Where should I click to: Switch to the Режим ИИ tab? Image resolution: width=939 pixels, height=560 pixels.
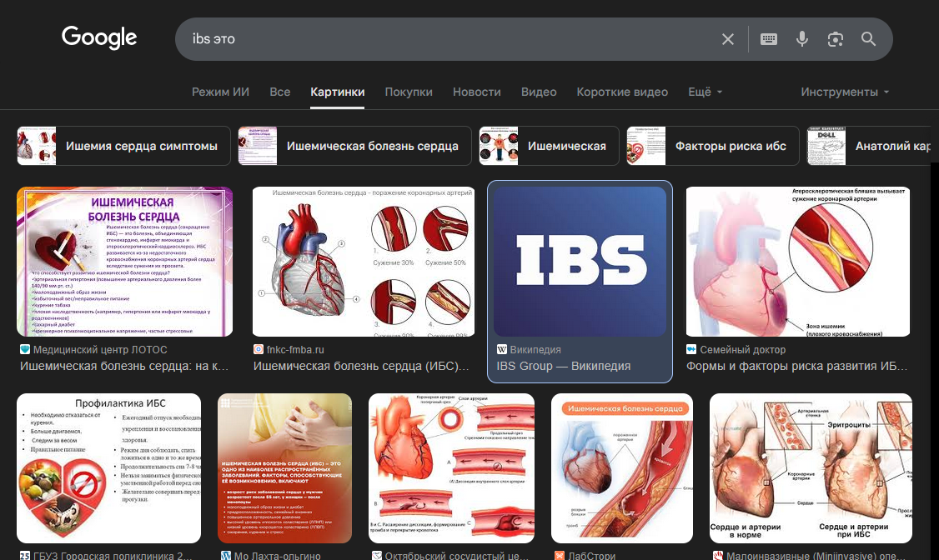[220, 92]
